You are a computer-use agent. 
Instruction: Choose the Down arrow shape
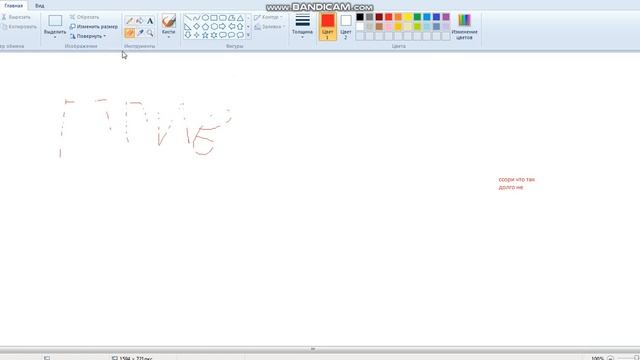(188, 35)
